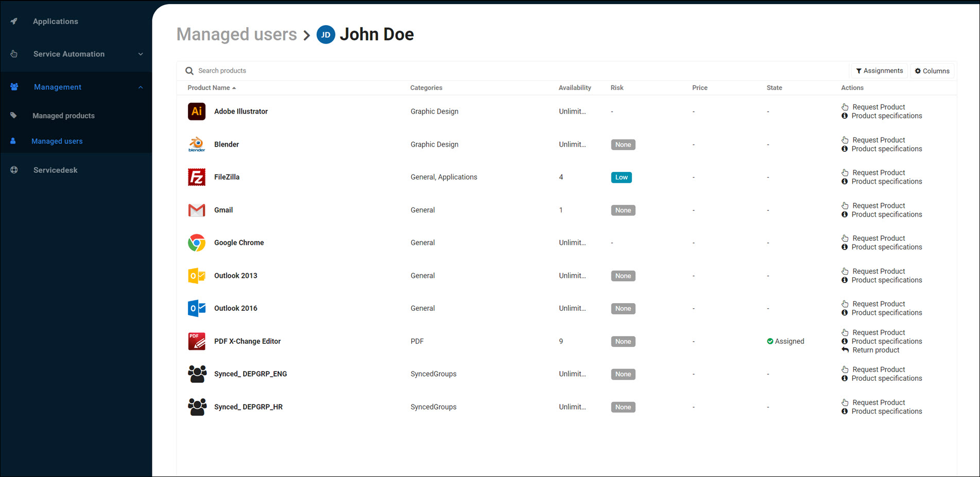The width and height of the screenshot is (980, 477).
Task: Open the Applications menu item
Action: tap(56, 21)
